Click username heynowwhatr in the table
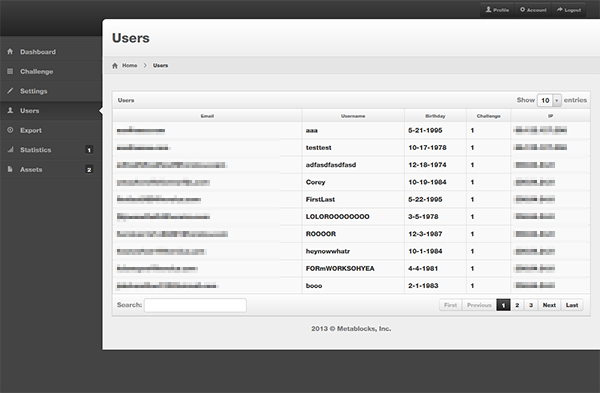Screen dimensions: 600x393 328,251
